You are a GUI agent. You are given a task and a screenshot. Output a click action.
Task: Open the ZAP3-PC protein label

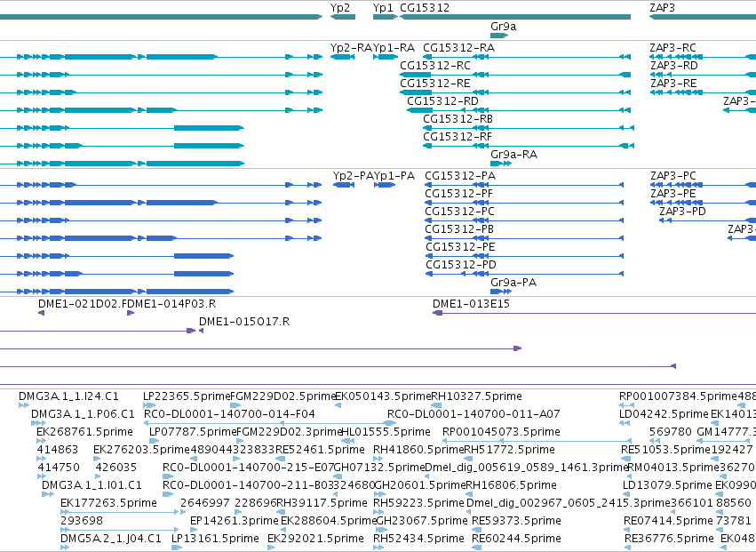coord(673,176)
